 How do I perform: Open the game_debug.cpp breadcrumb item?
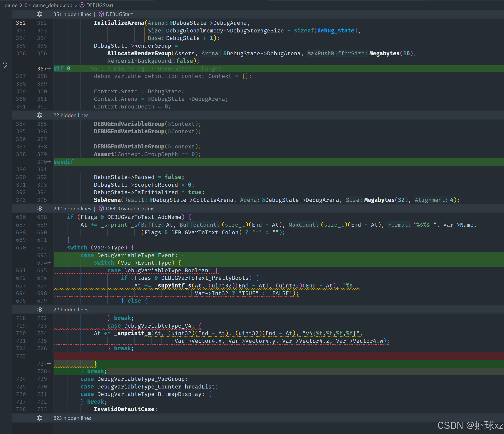[52, 5]
